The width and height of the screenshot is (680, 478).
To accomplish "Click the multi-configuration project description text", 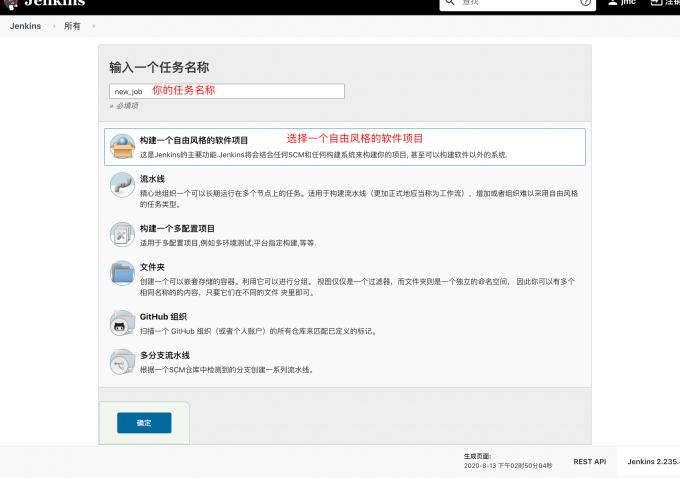I will (x=228, y=243).
